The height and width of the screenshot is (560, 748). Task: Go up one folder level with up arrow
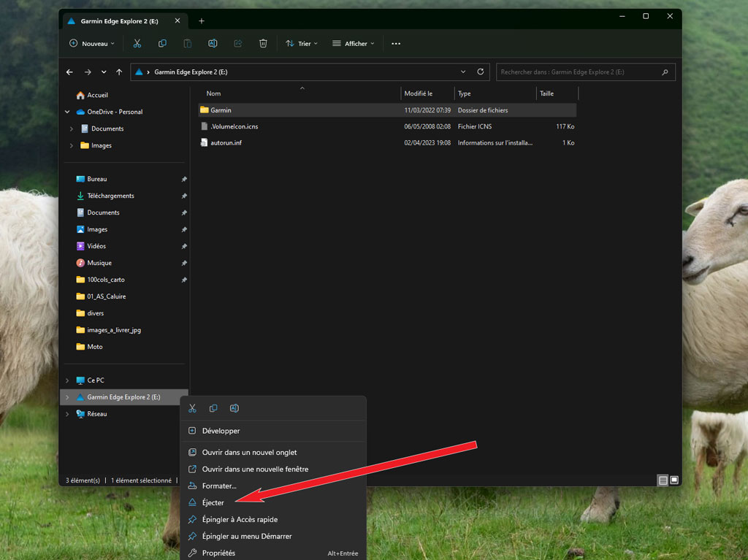tap(119, 72)
